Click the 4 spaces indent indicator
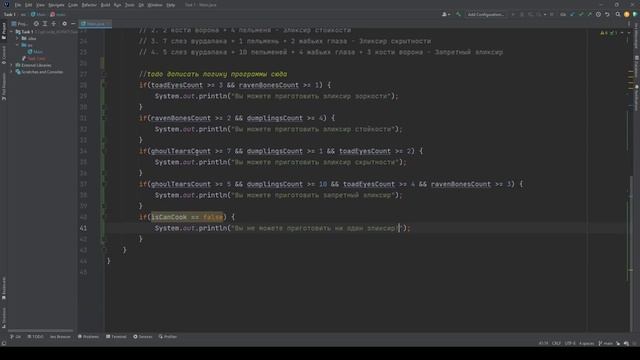 (587, 343)
